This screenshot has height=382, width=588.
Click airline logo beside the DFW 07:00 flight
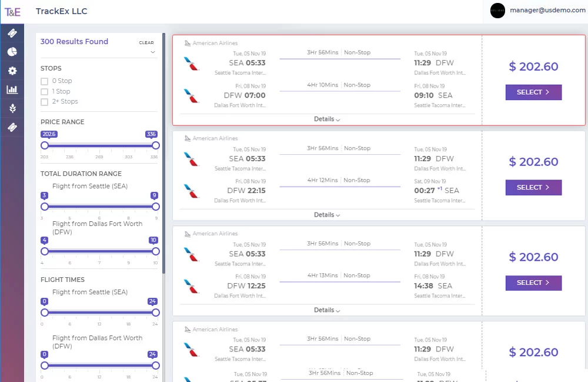[191, 96]
